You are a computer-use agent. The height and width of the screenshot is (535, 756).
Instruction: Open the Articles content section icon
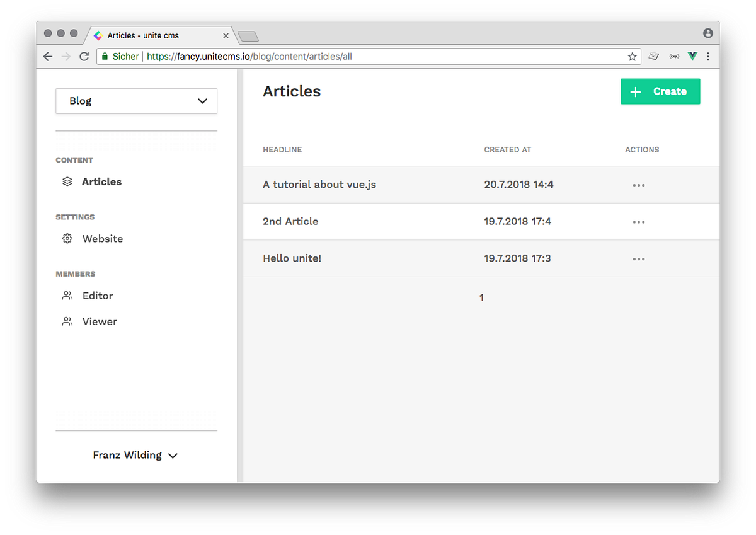pyautogui.click(x=67, y=181)
